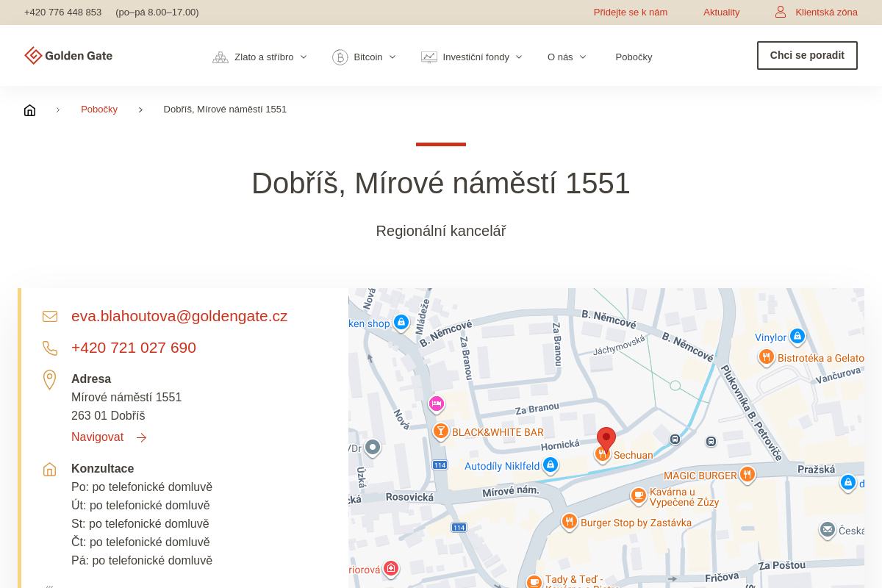Click the phone icon beside +420 721 027 690

50,348
